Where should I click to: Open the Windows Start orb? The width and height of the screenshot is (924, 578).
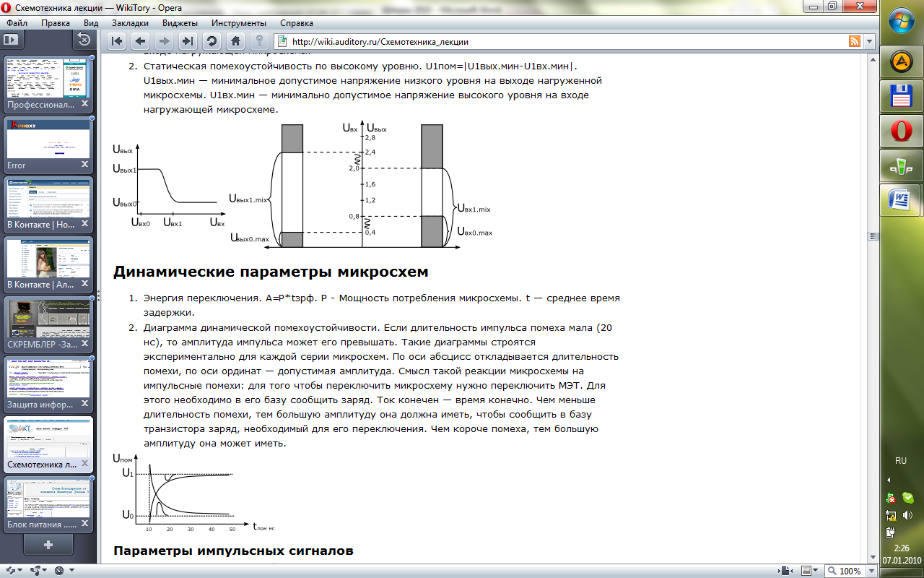pyautogui.click(x=901, y=21)
